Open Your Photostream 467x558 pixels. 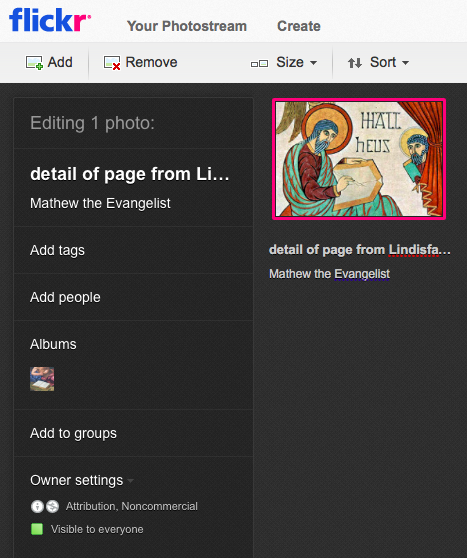point(187,26)
